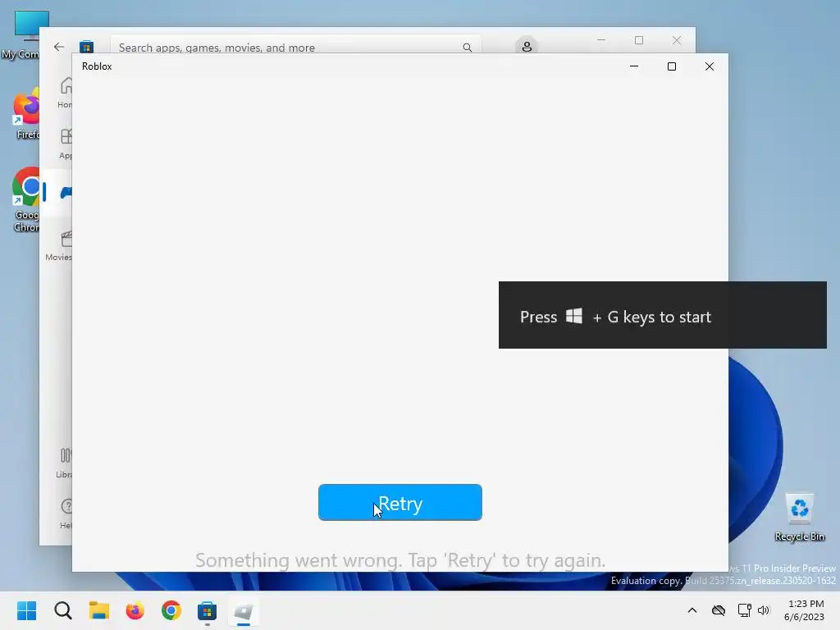Screen dimensions: 840x630
Task: Click the Microsoft Store back arrow
Action: [x=59, y=47]
